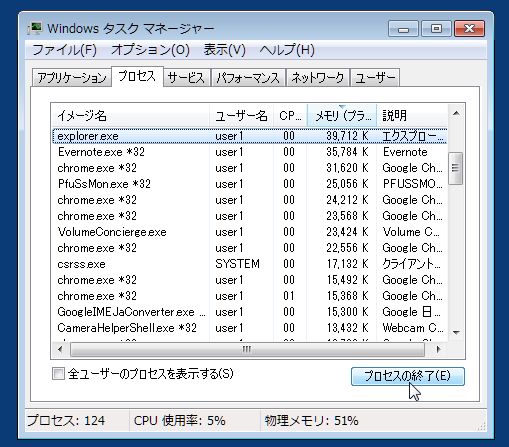Select chrome.exe using 24,212 K memory
509x447 pixels.
[x=249, y=200]
